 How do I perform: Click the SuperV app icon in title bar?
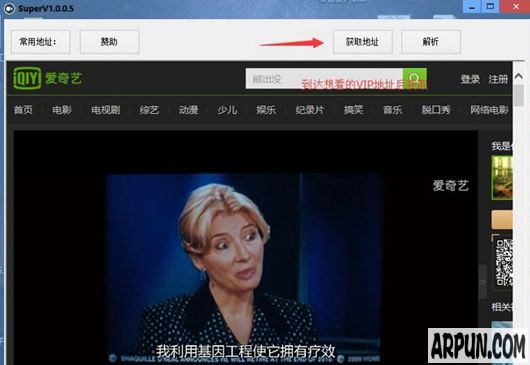(x=9, y=8)
